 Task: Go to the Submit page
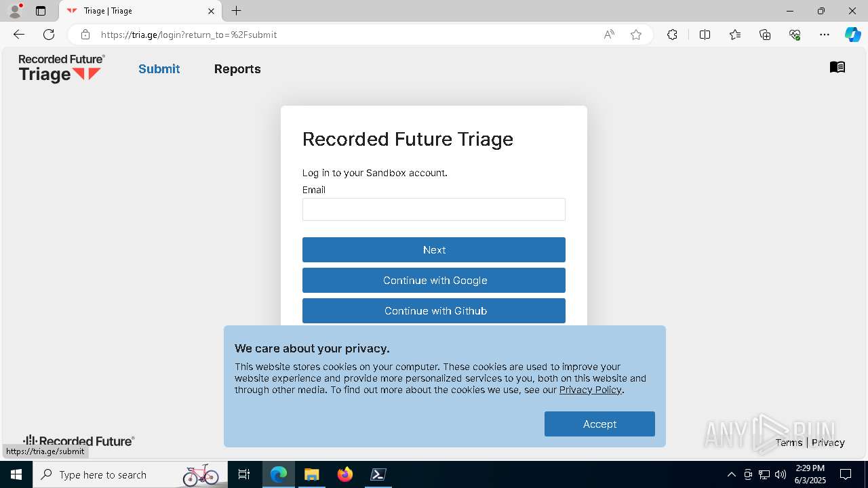(x=159, y=69)
